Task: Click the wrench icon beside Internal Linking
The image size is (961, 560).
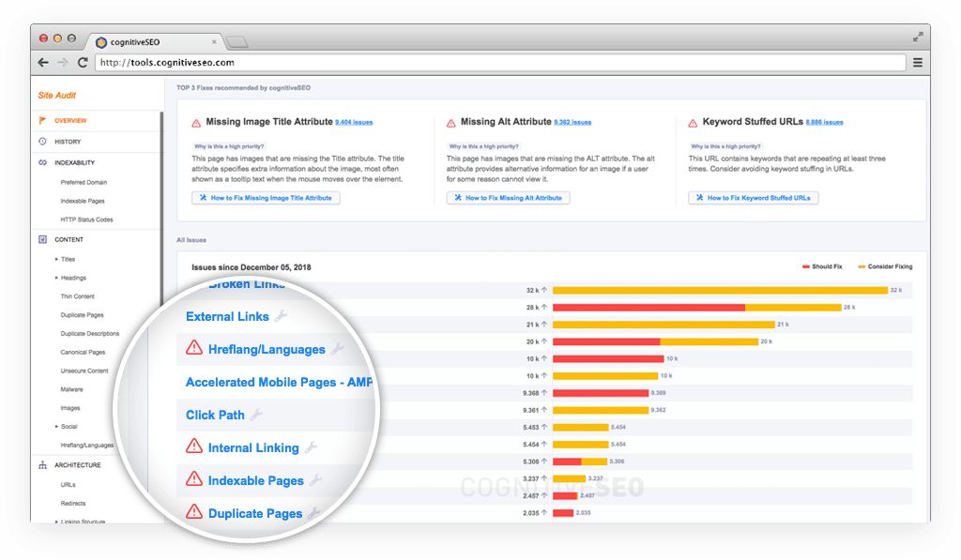Action: point(312,447)
